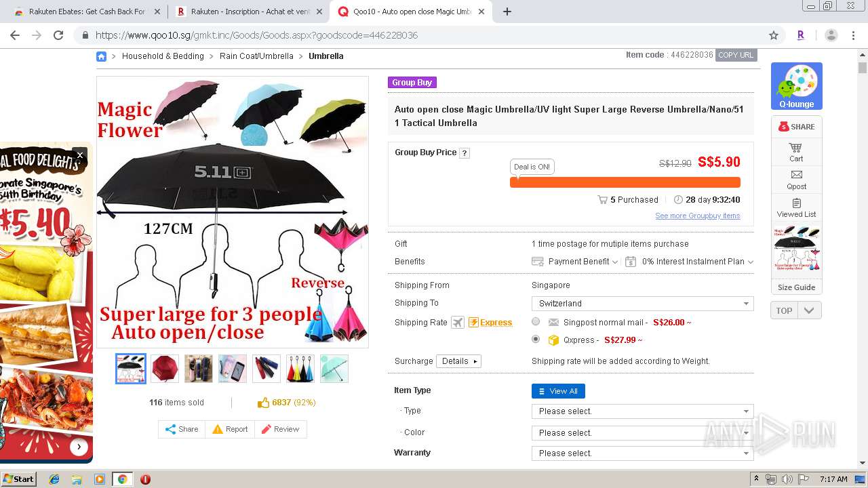Click the Group Buy Price help question mark

coord(465,153)
